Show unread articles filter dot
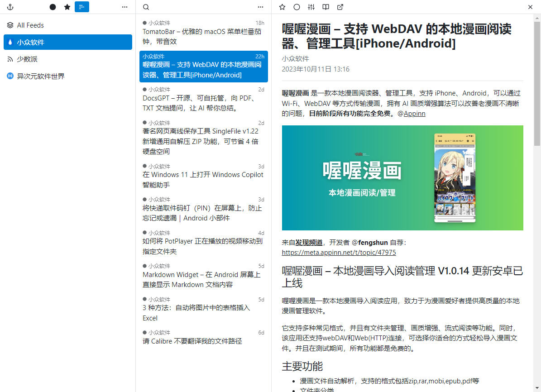This screenshot has height=392, width=541. (x=53, y=7)
